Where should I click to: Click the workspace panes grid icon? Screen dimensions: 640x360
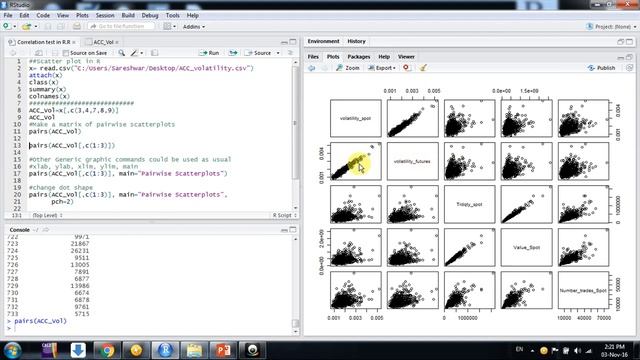click(x=167, y=26)
